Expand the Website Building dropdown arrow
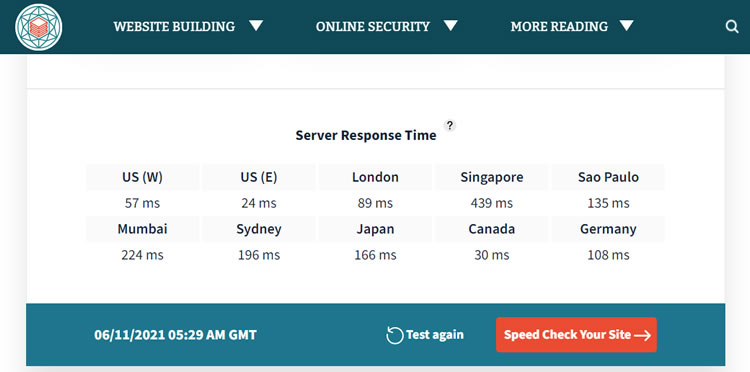 coord(256,25)
